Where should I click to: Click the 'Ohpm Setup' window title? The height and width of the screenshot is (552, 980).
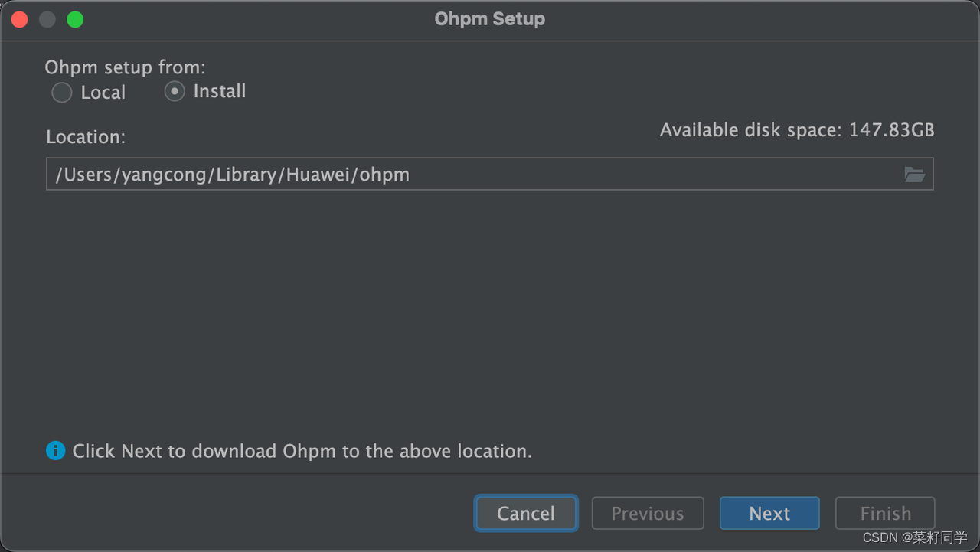490,19
